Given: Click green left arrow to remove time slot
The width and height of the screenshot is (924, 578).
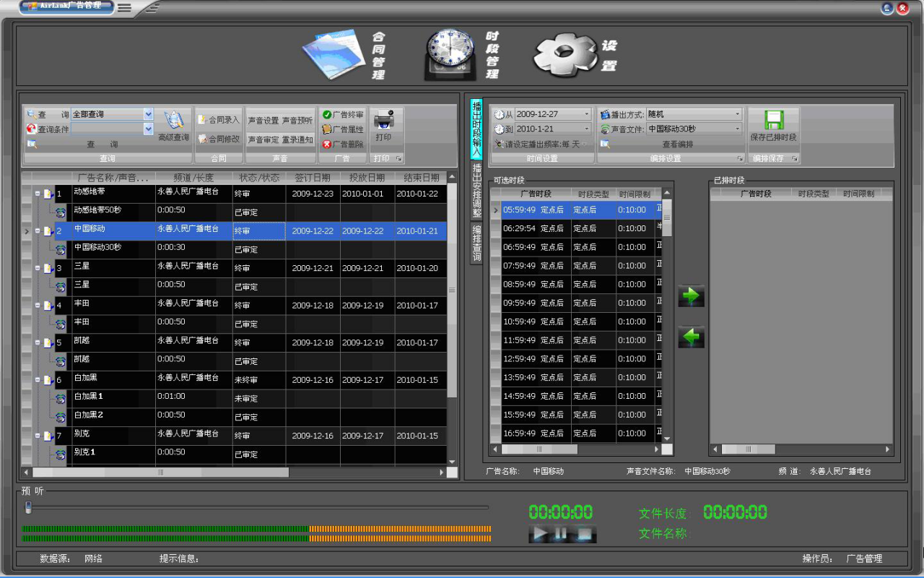Looking at the screenshot, I should (x=691, y=337).
